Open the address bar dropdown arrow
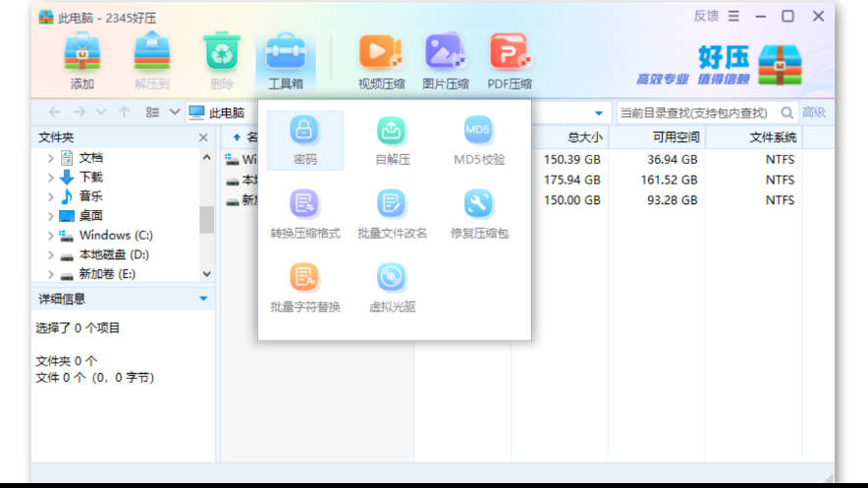 pos(598,113)
